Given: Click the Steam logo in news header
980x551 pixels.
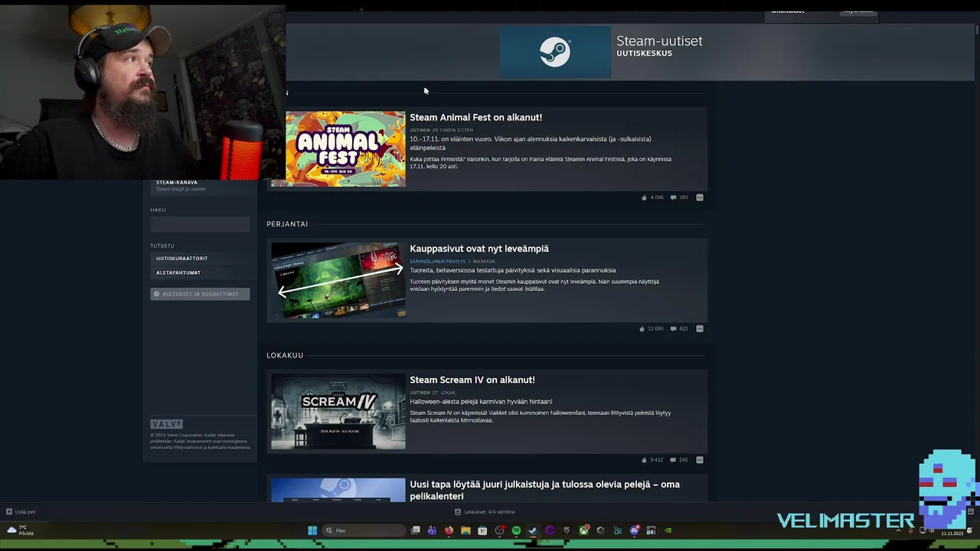Looking at the screenshot, I should [555, 52].
